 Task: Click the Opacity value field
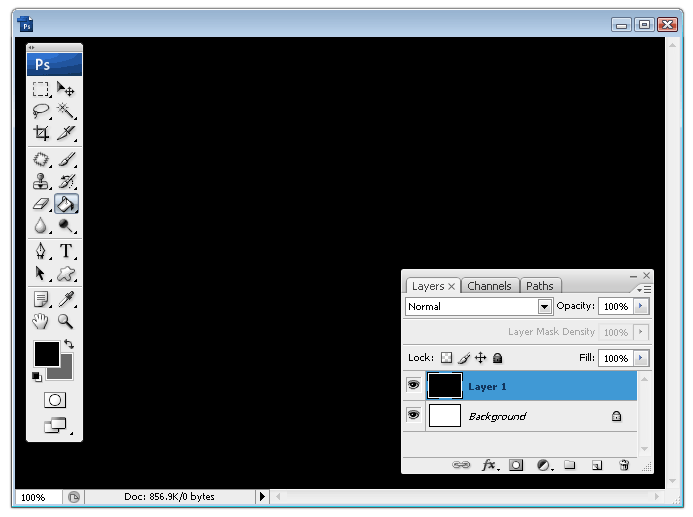tap(616, 306)
